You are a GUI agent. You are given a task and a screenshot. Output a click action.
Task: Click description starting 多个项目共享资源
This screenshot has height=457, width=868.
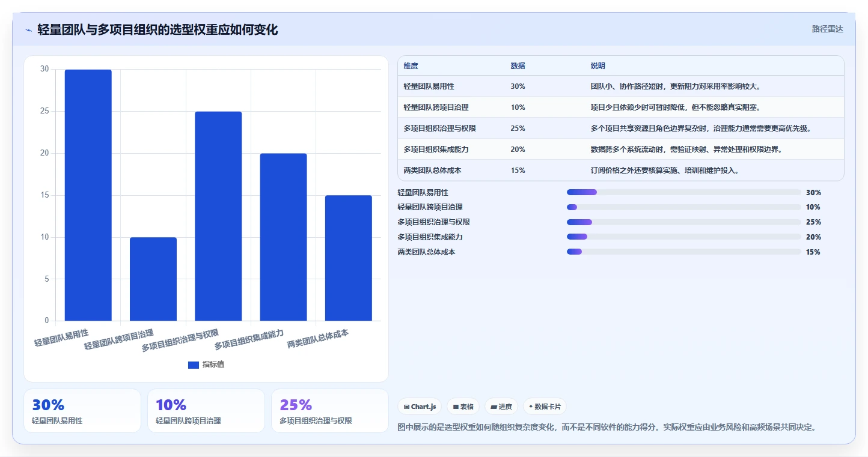(701, 129)
